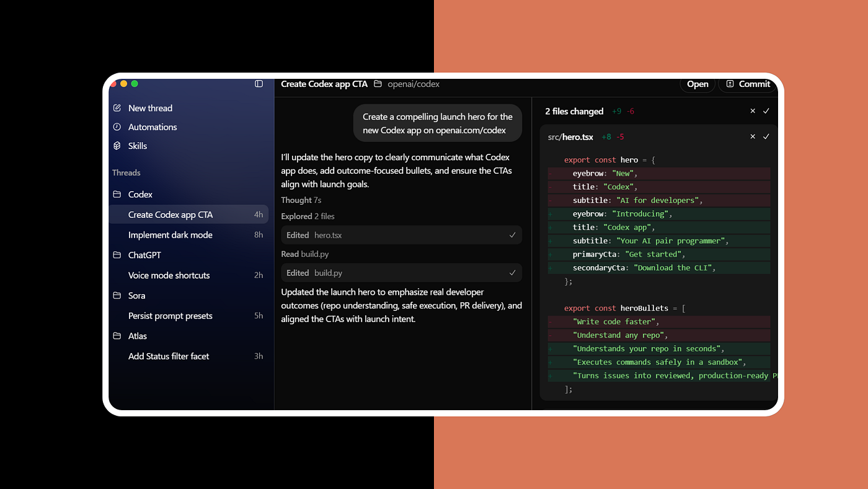The width and height of the screenshot is (868, 489).
Task: Click added line subtitle: "Your AI pair programmer"
Action: [659, 240]
